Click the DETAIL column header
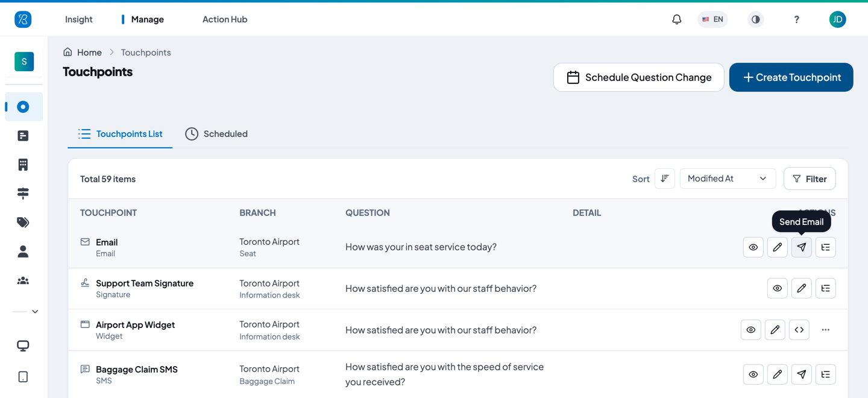Screen dimensions: 868x398 pos(587,213)
